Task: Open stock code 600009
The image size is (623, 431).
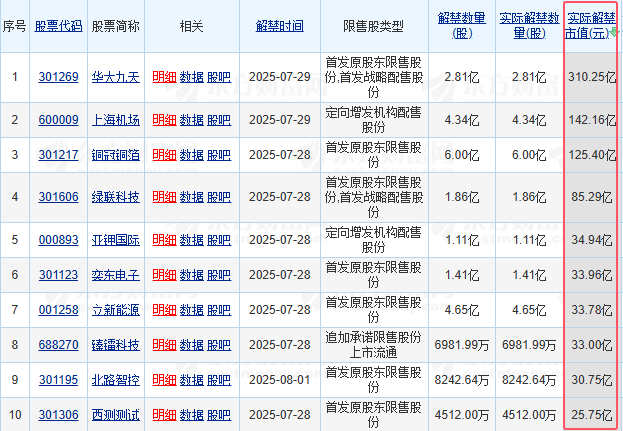Action: tap(58, 120)
